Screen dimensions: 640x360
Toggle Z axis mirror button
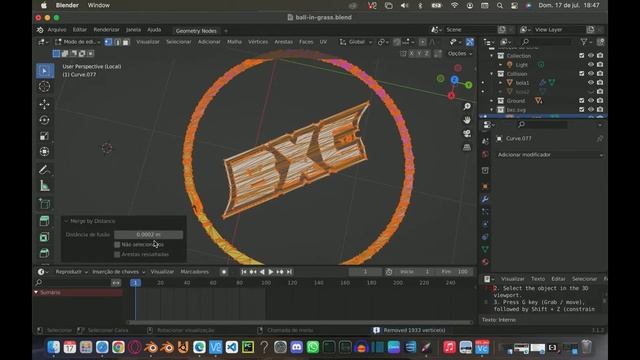pos(427,53)
